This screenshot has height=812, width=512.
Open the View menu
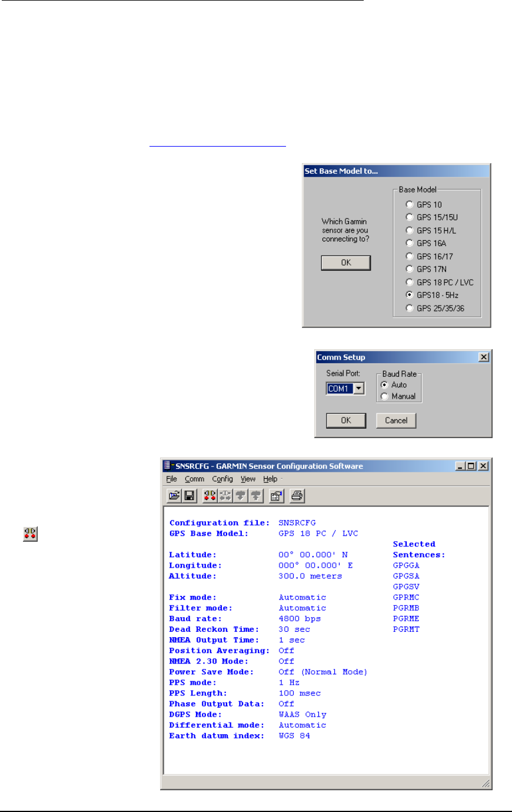pos(248,479)
